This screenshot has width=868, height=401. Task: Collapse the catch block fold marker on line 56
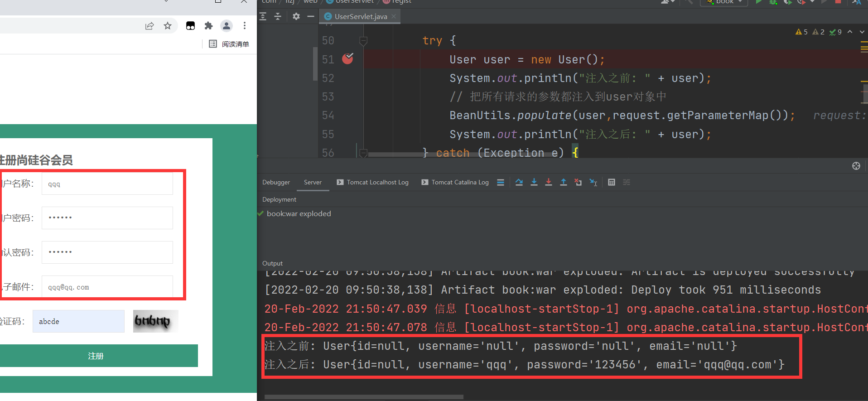pyautogui.click(x=363, y=153)
